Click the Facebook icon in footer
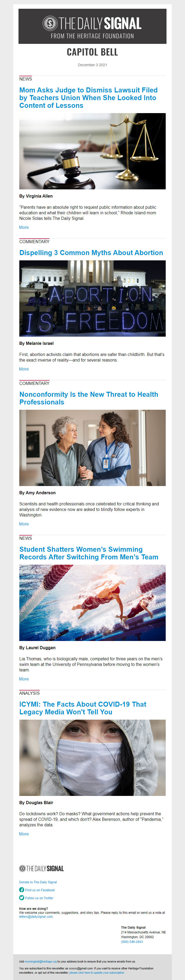 [x=22, y=890]
